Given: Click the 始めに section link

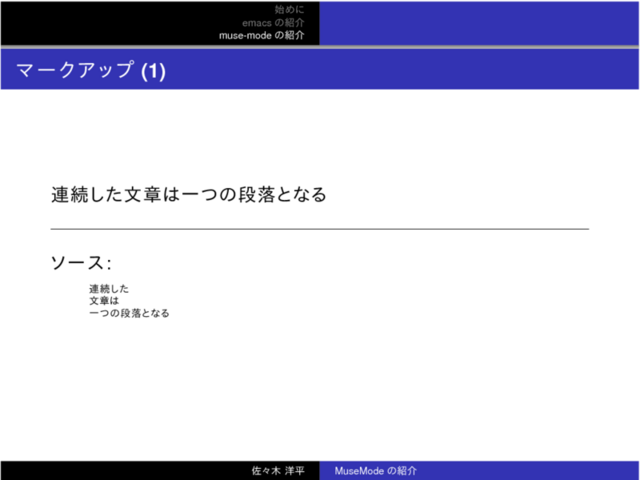Looking at the screenshot, I should point(289,9).
